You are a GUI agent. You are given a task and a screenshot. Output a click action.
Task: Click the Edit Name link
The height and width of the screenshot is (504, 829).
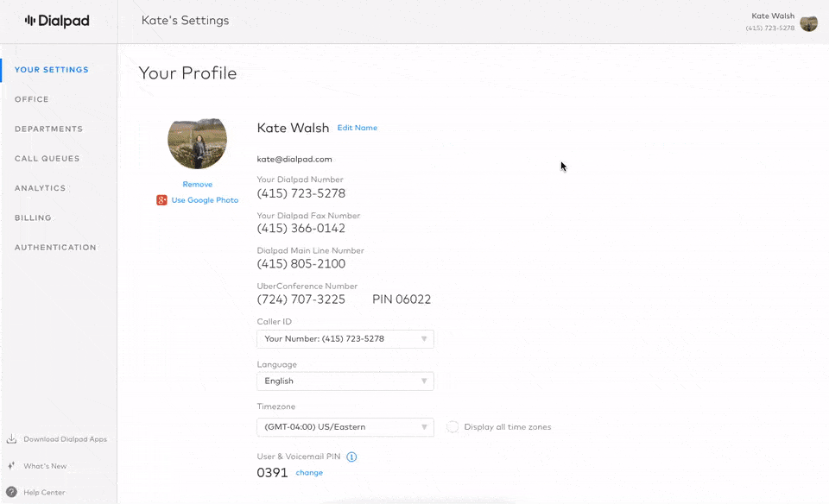(358, 128)
